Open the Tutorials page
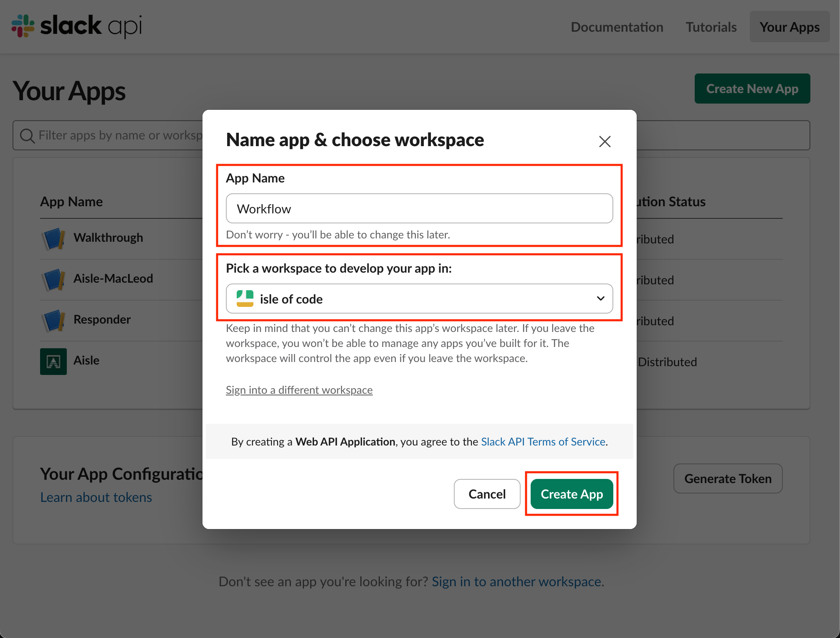The height and width of the screenshot is (638, 840). pyautogui.click(x=711, y=27)
